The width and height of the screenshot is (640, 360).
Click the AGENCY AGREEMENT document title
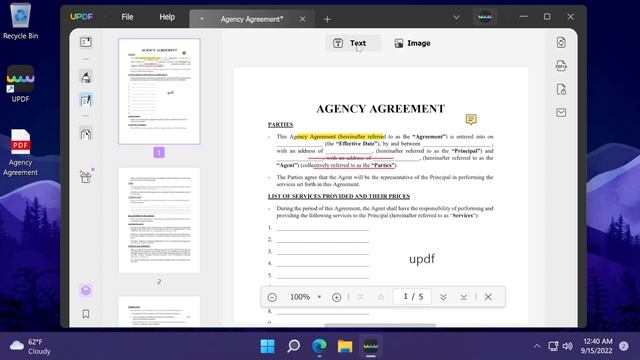coord(380,109)
